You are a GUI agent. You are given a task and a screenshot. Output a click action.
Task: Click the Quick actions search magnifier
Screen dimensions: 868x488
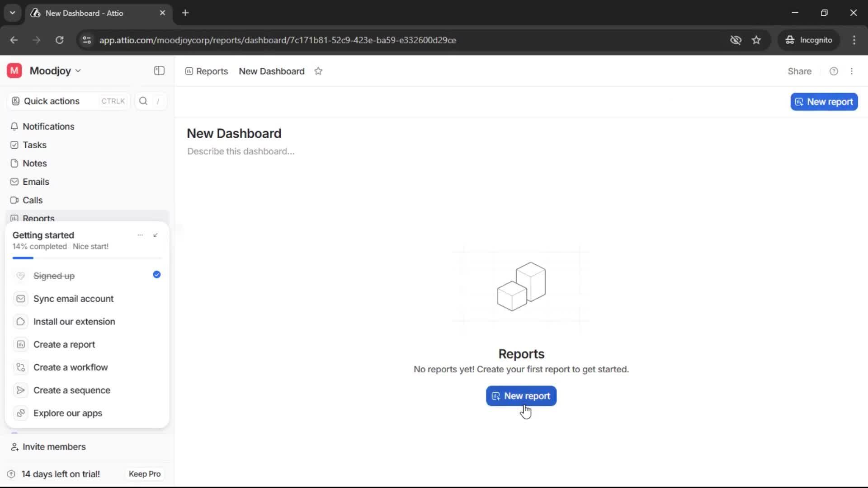click(143, 101)
